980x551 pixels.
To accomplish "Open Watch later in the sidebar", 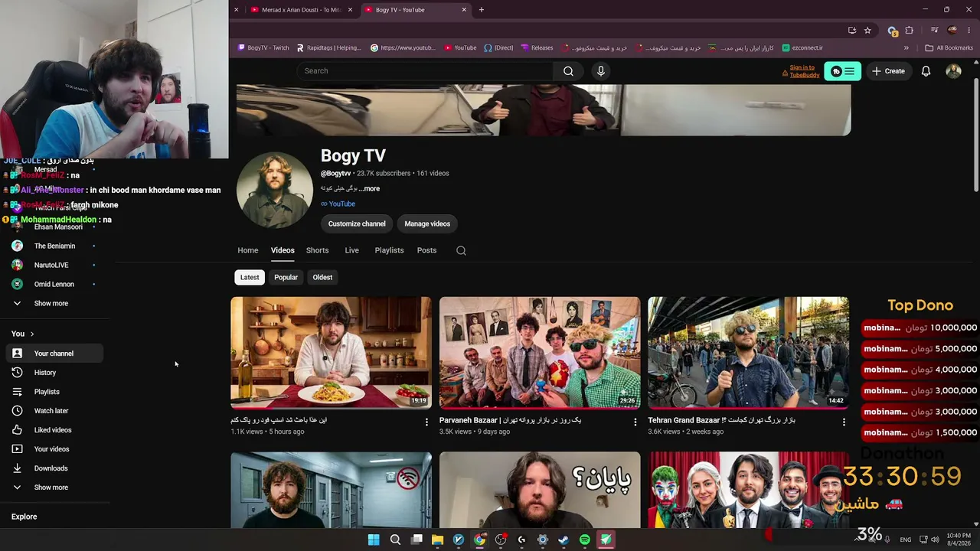I will pyautogui.click(x=54, y=411).
